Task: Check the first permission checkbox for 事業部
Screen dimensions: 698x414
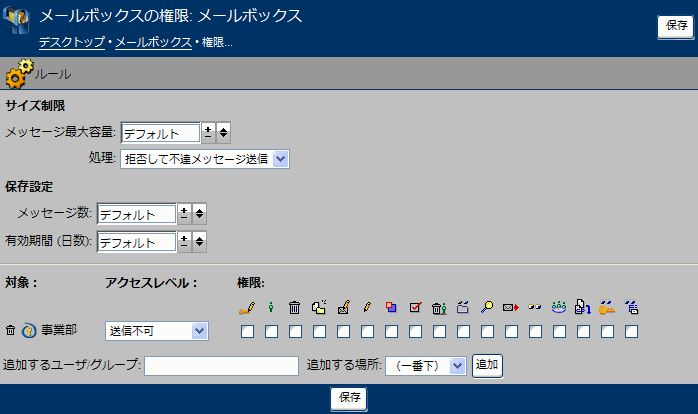Action: (x=247, y=331)
